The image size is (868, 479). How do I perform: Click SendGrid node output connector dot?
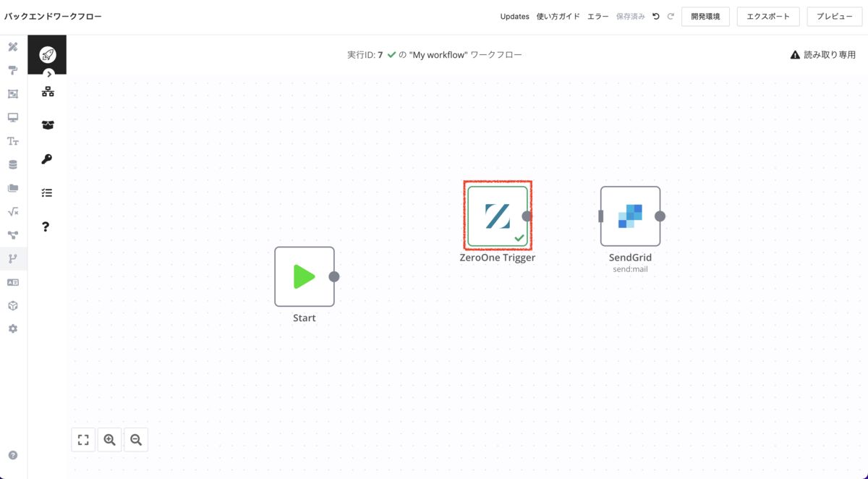[x=660, y=216]
